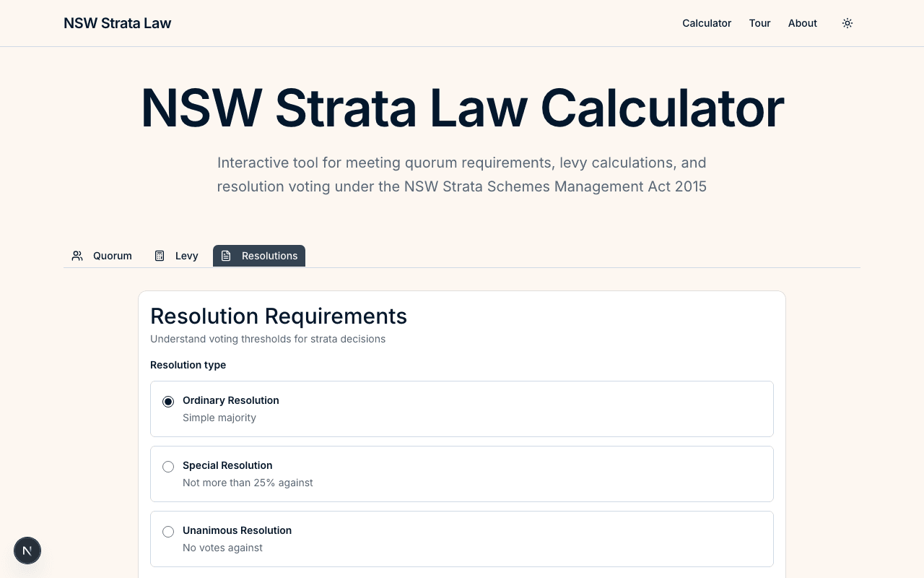
Task: Click the 'NSW Strata Law Calculator' main title
Action: [x=462, y=108]
